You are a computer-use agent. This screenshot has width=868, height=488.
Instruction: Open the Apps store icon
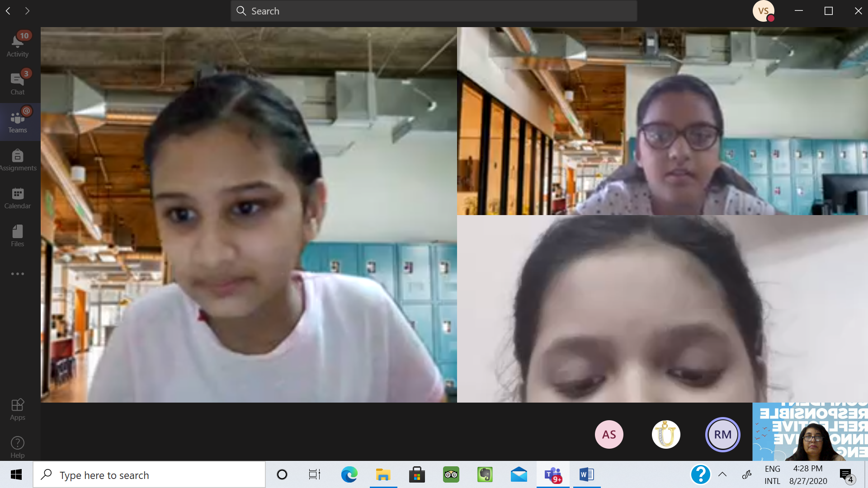[18, 409]
